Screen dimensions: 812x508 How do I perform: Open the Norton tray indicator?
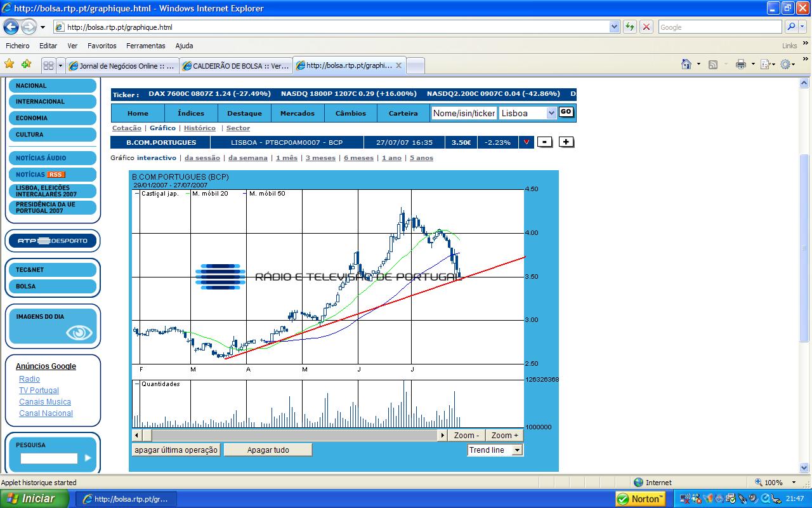coord(640,499)
